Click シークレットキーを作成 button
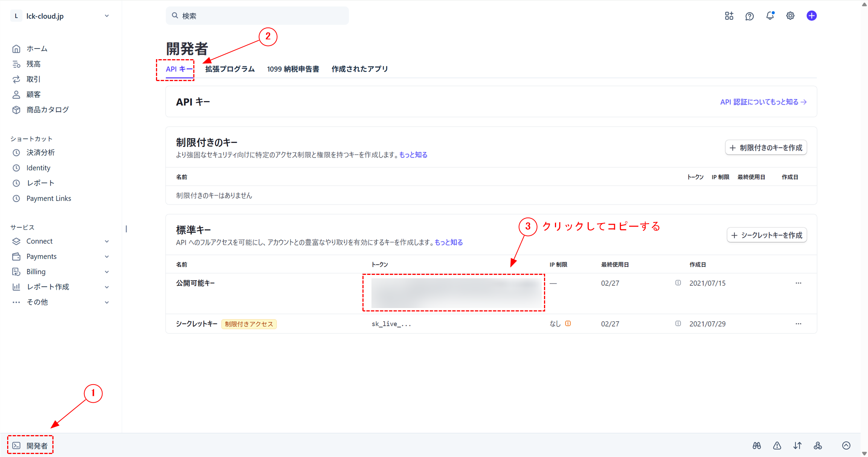The width and height of the screenshot is (868, 457). (x=767, y=235)
